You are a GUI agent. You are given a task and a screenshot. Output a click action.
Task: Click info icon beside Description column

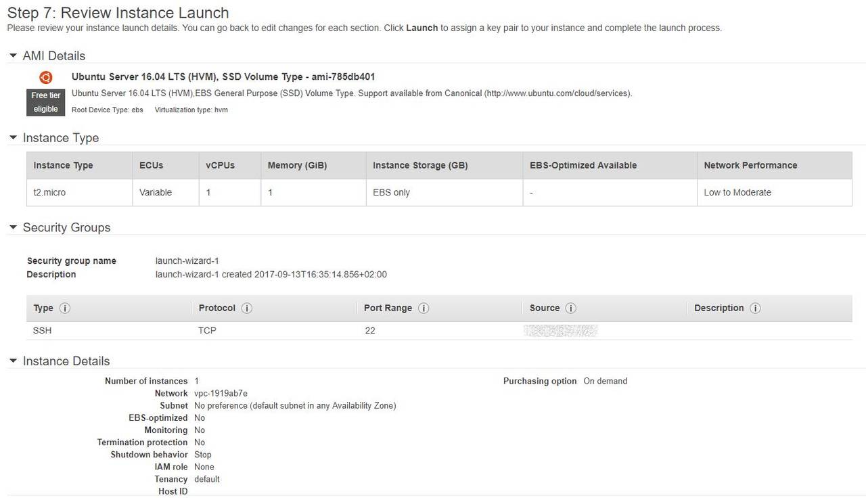pyautogui.click(x=755, y=308)
